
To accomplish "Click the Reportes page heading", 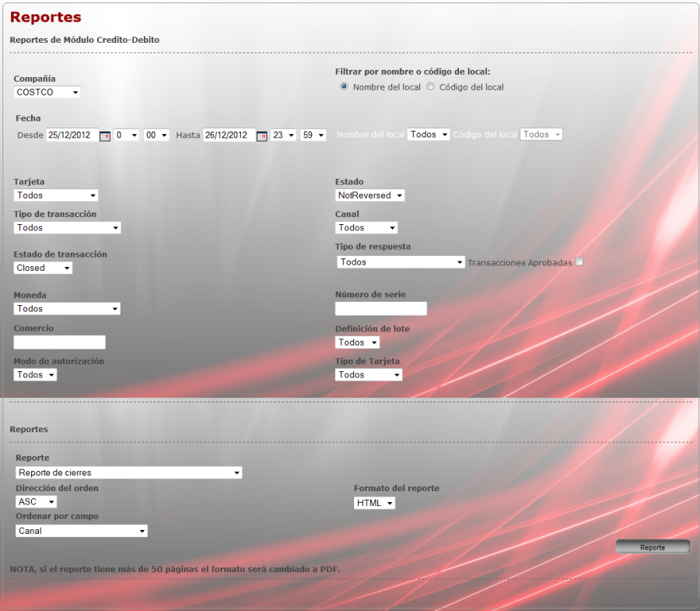I will pos(46,17).
